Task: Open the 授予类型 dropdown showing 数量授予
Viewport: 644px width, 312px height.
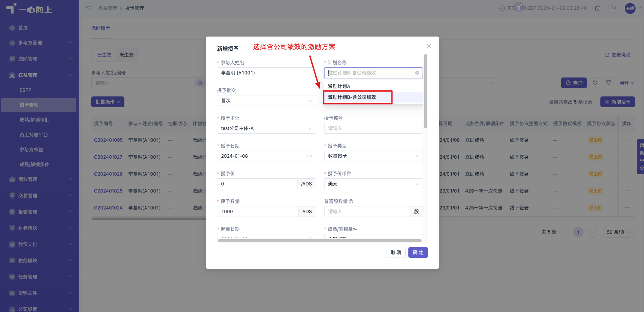Action: [x=373, y=156]
